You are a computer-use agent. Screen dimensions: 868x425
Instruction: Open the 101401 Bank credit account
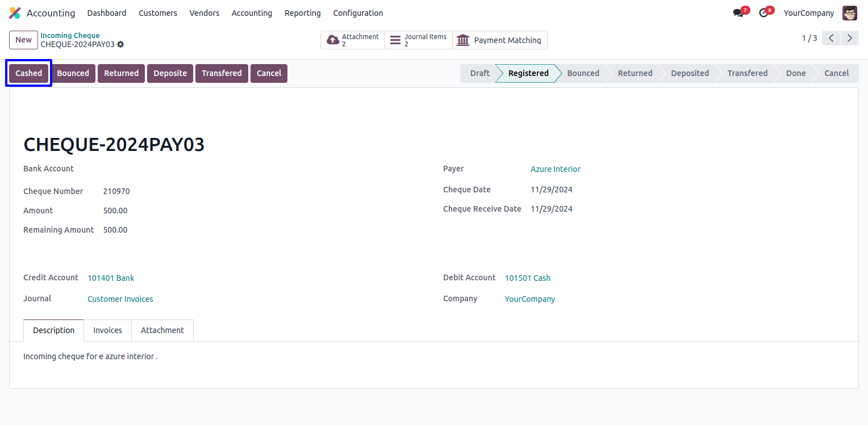111,278
